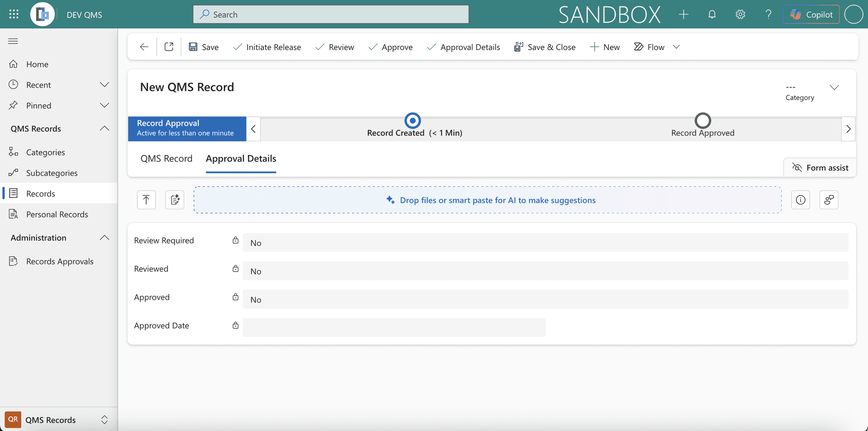
Task: Switch to Approval Details tab
Action: [x=241, y=158]
